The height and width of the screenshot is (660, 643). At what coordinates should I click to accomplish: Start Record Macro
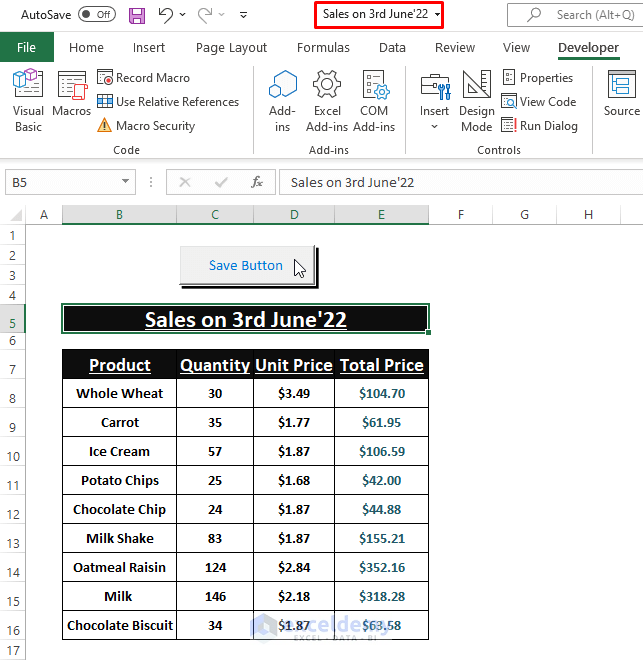point(143,78)
